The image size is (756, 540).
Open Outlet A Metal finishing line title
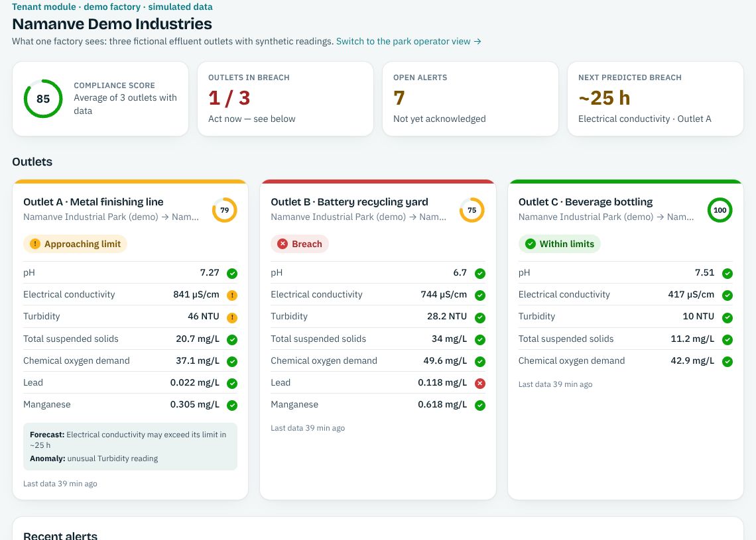[93, 202]
